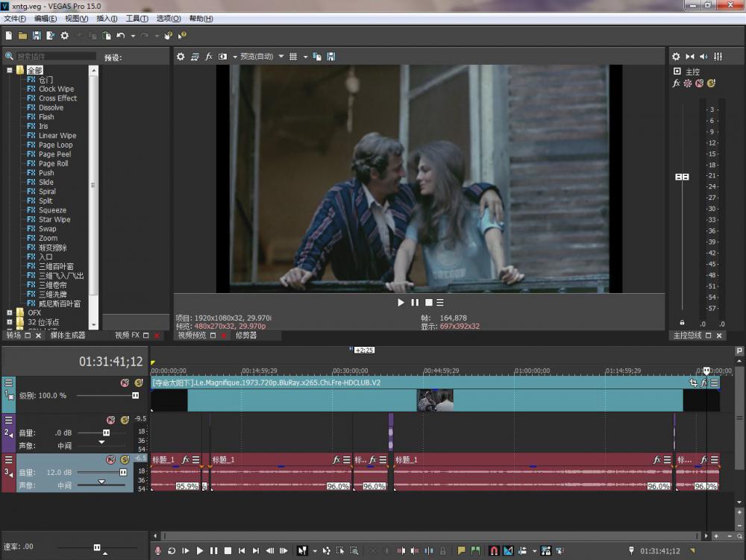The image size is (746, 560).
Task: Open the 视图(V) menu
Action: coord(77,19)
